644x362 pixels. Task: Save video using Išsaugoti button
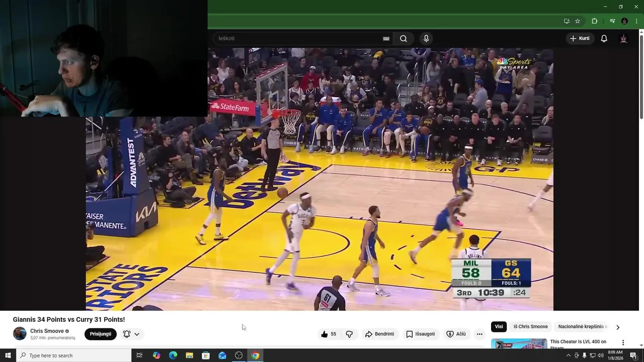[x=421, y=334]
